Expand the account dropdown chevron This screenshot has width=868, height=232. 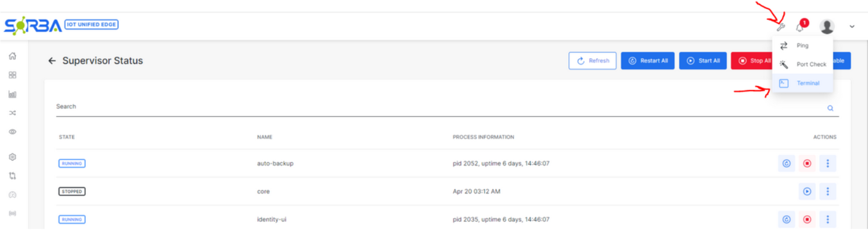[x=852, y=26]
